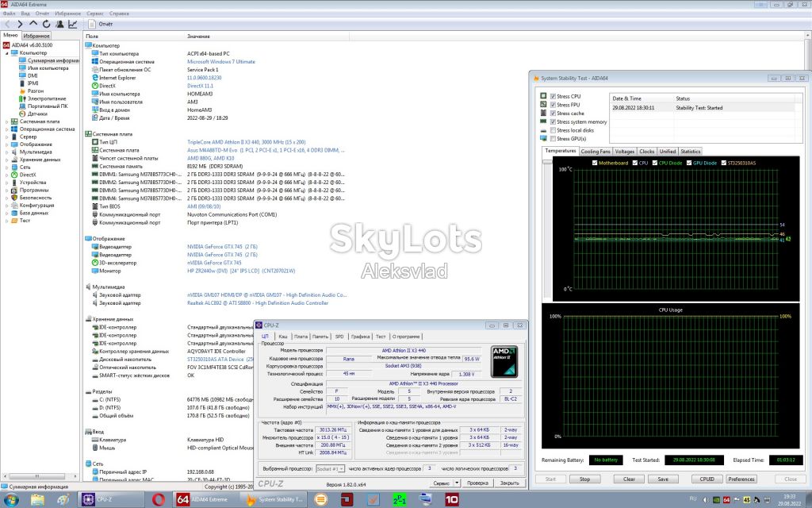Screen dimensions: 812x508
Task: Click the up-level arrow in AIDA64 toolbar
Action: pos(33,24)
